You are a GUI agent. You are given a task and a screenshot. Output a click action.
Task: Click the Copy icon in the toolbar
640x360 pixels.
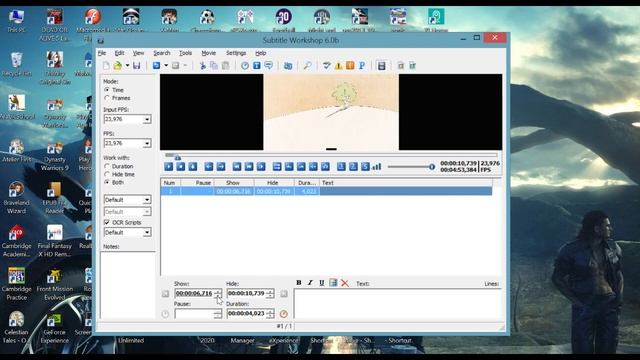(x=214, y=66)
